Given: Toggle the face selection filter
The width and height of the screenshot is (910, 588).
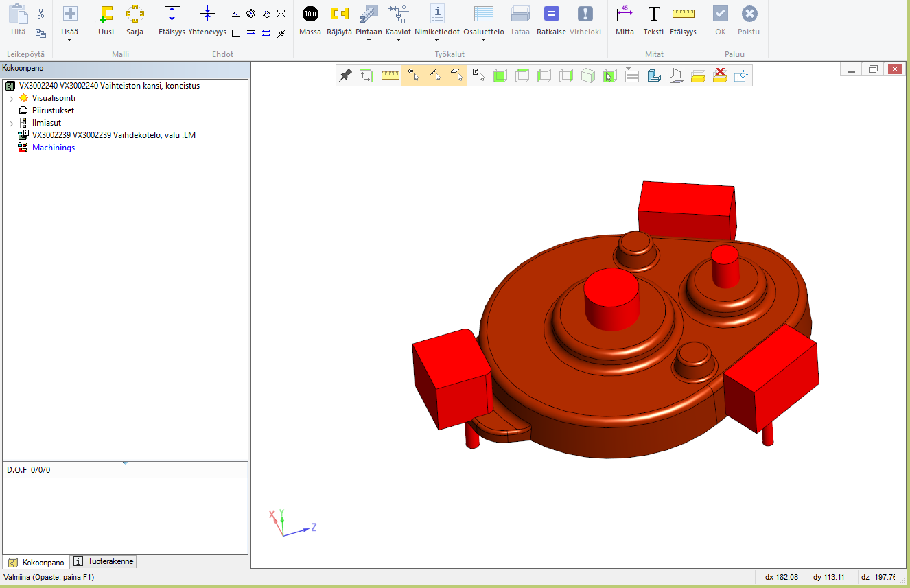Looking at the screenshot, I should [x=456, y=75].
